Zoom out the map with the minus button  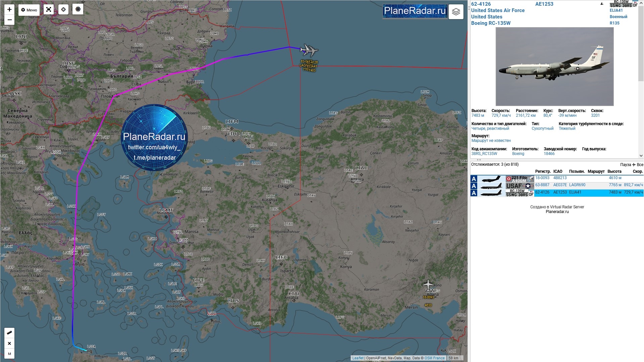coord(9,20)
